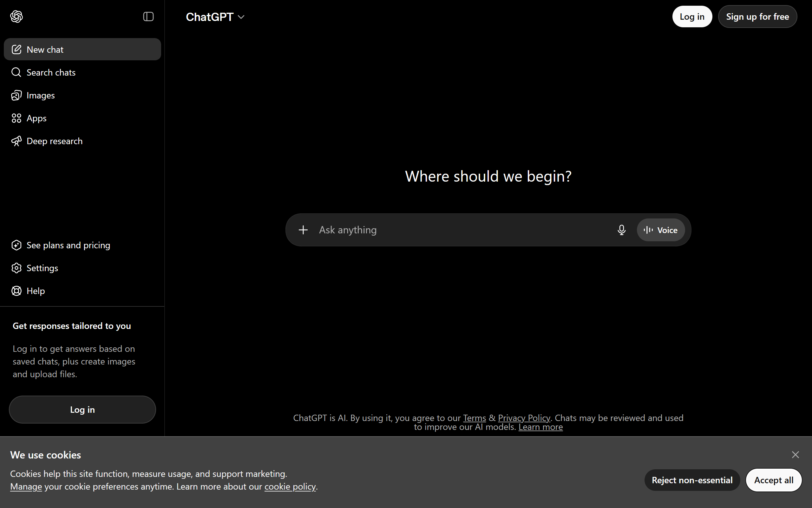This screenshot has width=812, height=508.
Task: Click the 'We use cookies' heading
Action: point(46,455)
